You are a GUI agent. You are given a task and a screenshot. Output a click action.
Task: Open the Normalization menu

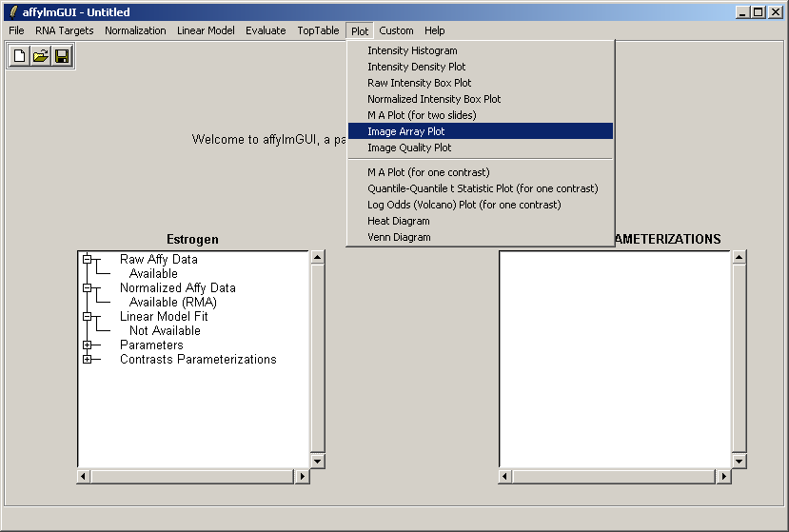click(x=135, y=30)
